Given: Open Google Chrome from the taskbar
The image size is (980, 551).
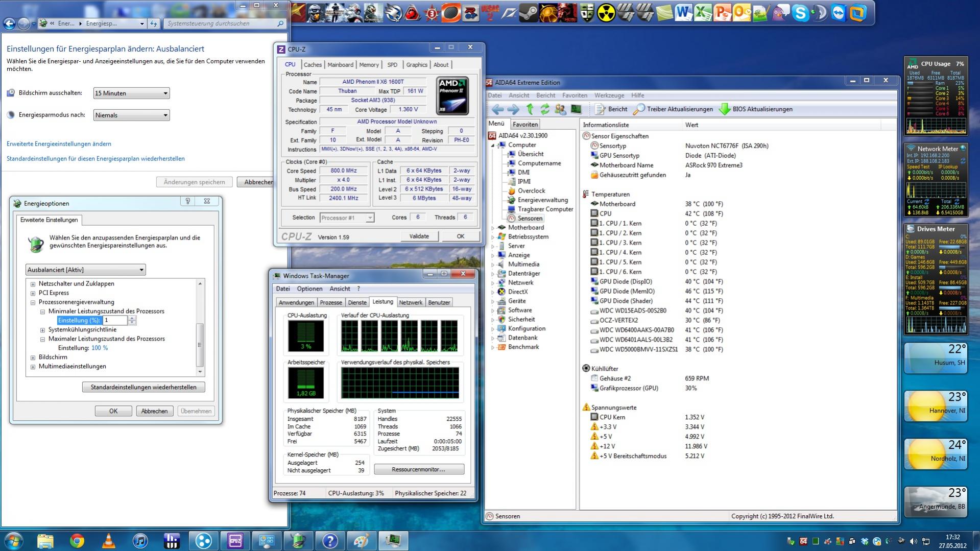Looking at the screenshot, I should pyautogui.click(x=77, y=540).
